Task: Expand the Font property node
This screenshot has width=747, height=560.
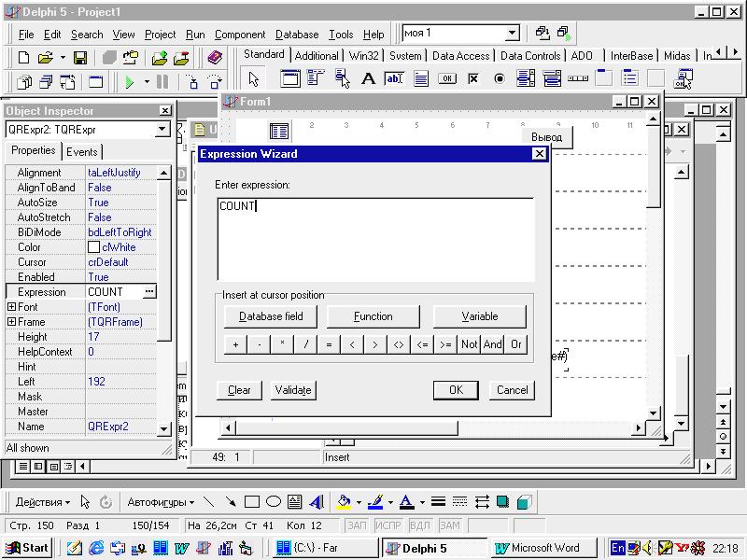Action: (x=11, y=307)
